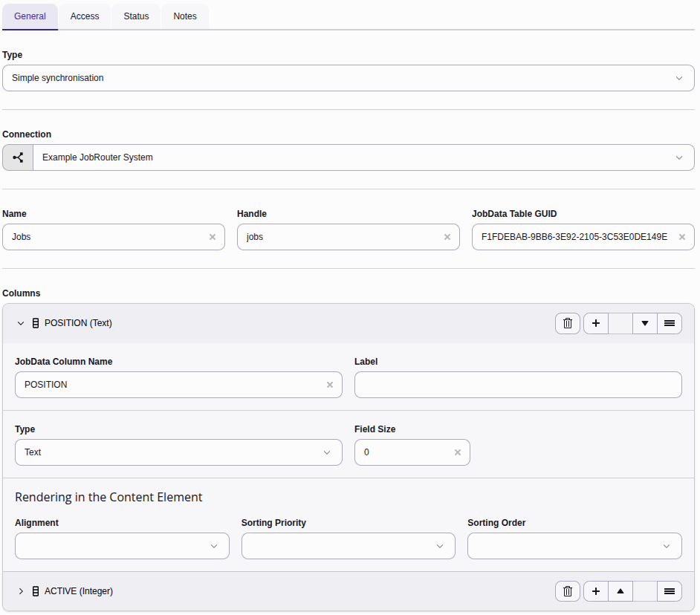Clear the Handle field value
This screenshot has height=615, width=700.
click(447, 237)
